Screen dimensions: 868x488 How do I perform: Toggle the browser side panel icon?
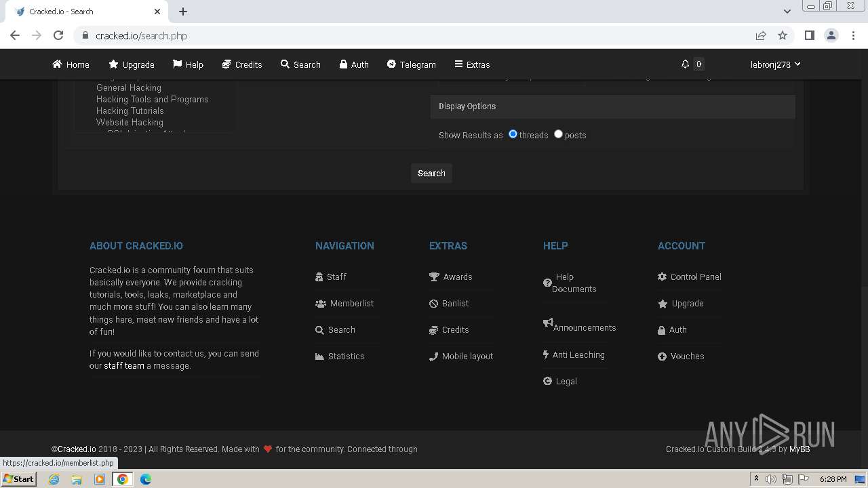tap(809, 35)
